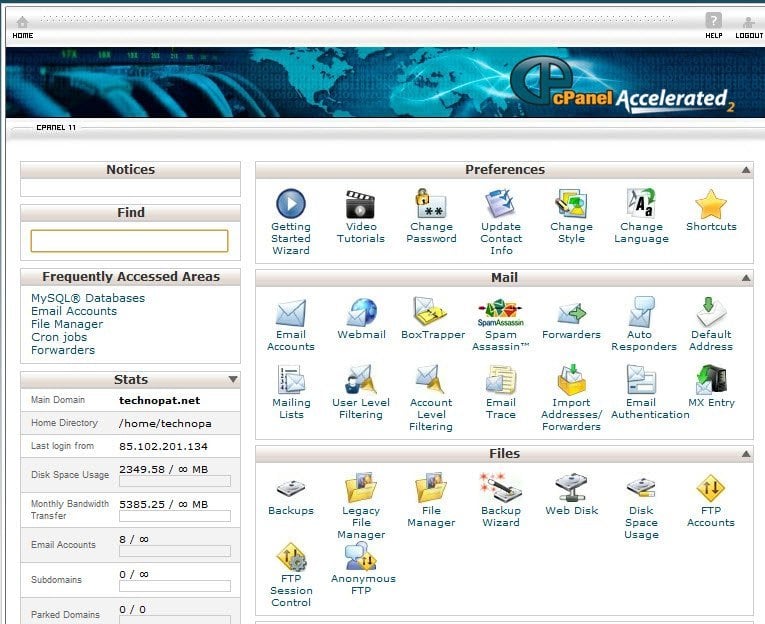Collapse the Preferences section arrow
Image resolution: width=765 pixels, height=624 pixels.
click(746, 170)
